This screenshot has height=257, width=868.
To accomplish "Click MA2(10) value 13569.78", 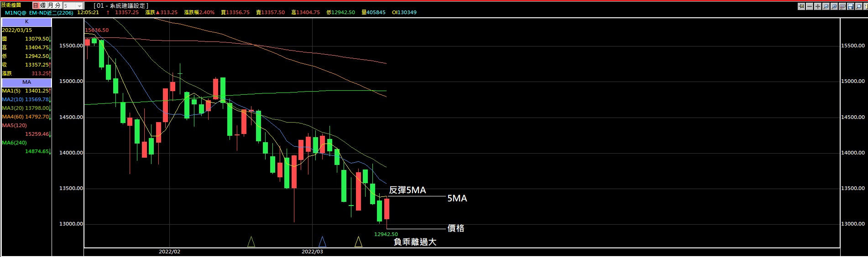I will [x=37, y=99].
